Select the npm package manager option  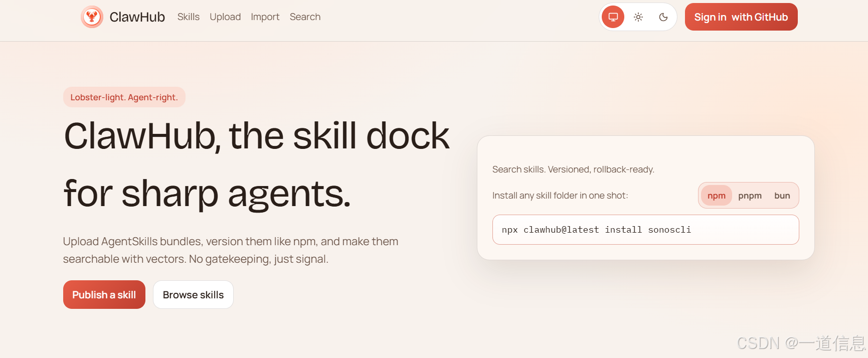click(x=717, y=196)
